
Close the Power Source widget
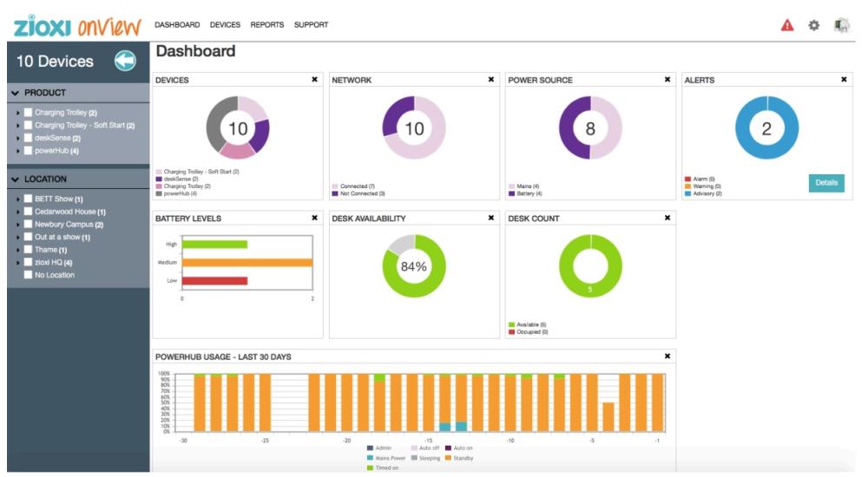(x=667, y=80)
